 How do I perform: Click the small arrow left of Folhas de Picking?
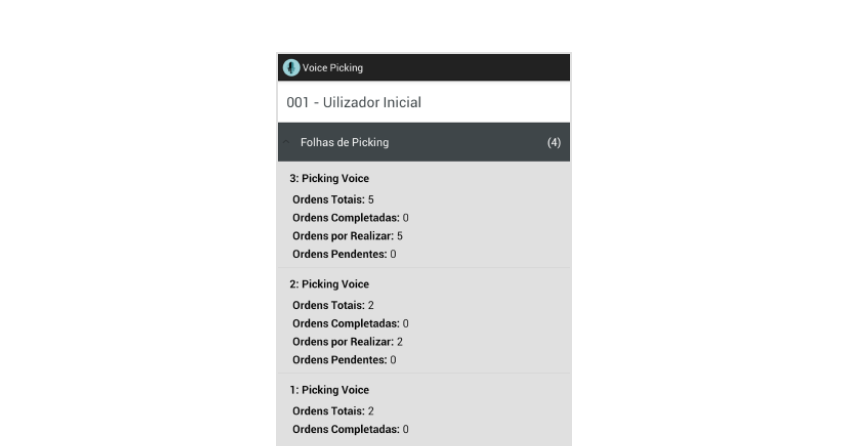286,143
